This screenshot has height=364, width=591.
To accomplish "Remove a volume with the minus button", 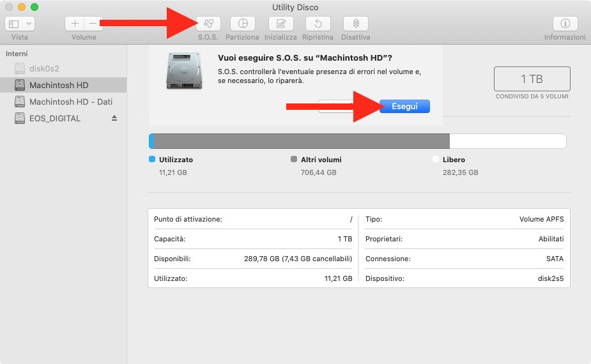I will pos(93,24).
